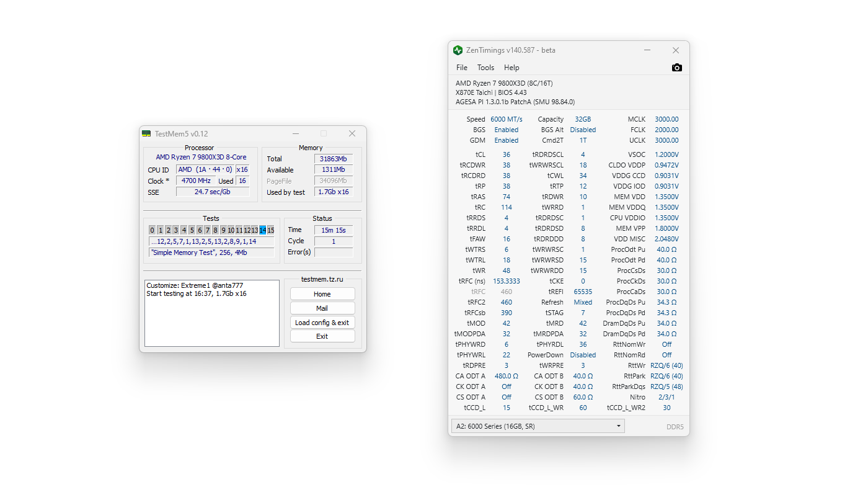Image resolution: width=868 pixels, height=487 pixels.
Task: Click the CA ODT A 480.0 Ω value
Action: pos(507,376)
